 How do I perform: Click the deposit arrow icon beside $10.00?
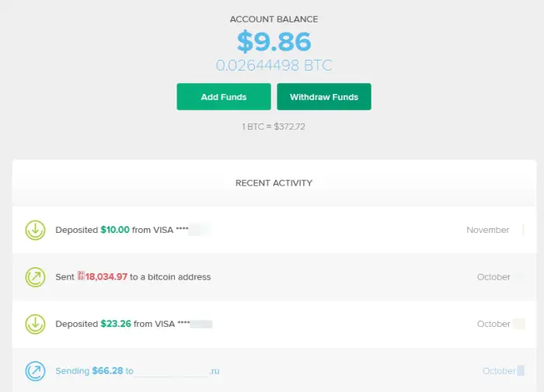pos(34,230)
